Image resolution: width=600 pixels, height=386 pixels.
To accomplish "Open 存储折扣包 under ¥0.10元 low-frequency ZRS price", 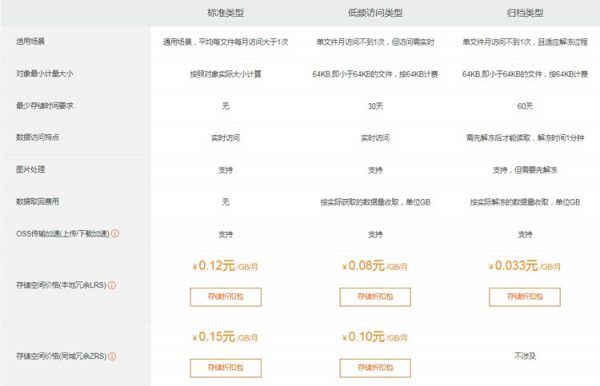I will point(375,368).
